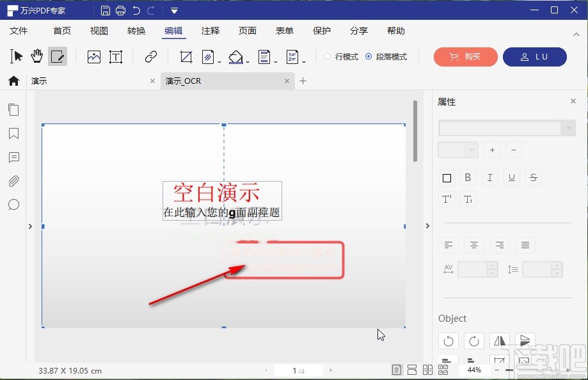Collapse the ribbon with the chevron
The height and width of the screenshot is (380, 588).
pyautogui.click(x=576, y=35)
